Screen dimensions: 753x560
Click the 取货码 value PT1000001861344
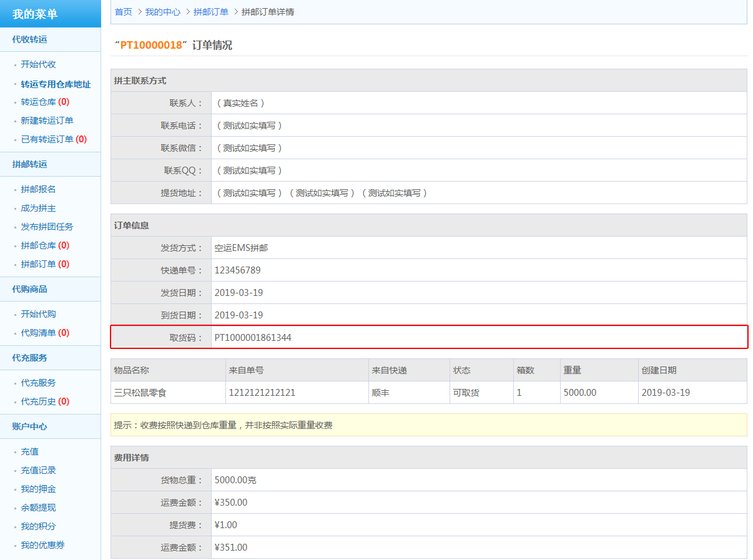coord(253,338)
